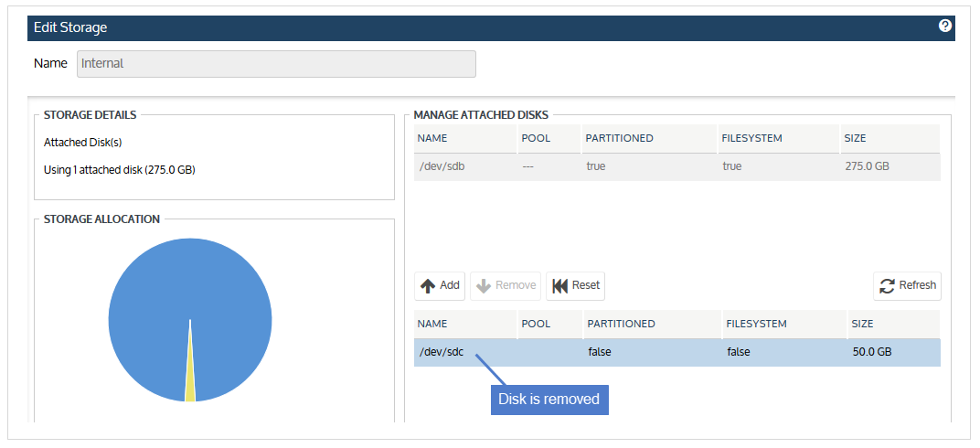Click the greyed-out Remove button
Screen dimensions: 980x448
(x=506, y=285)
